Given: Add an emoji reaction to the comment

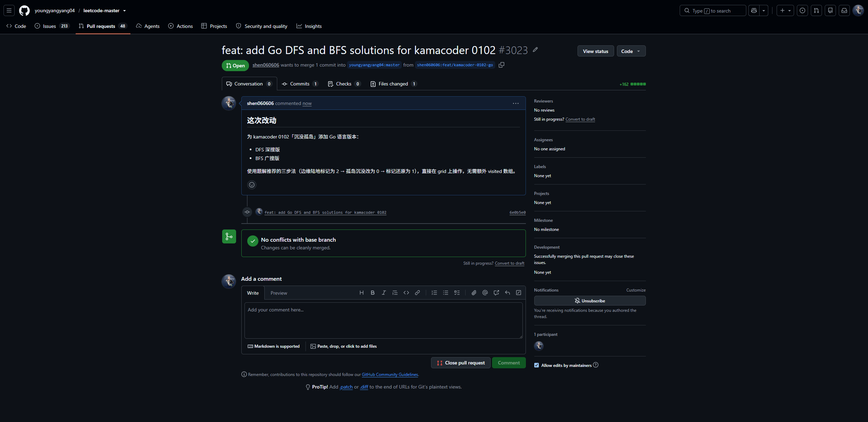Looking at the screenshot, I should pos(252,185).
